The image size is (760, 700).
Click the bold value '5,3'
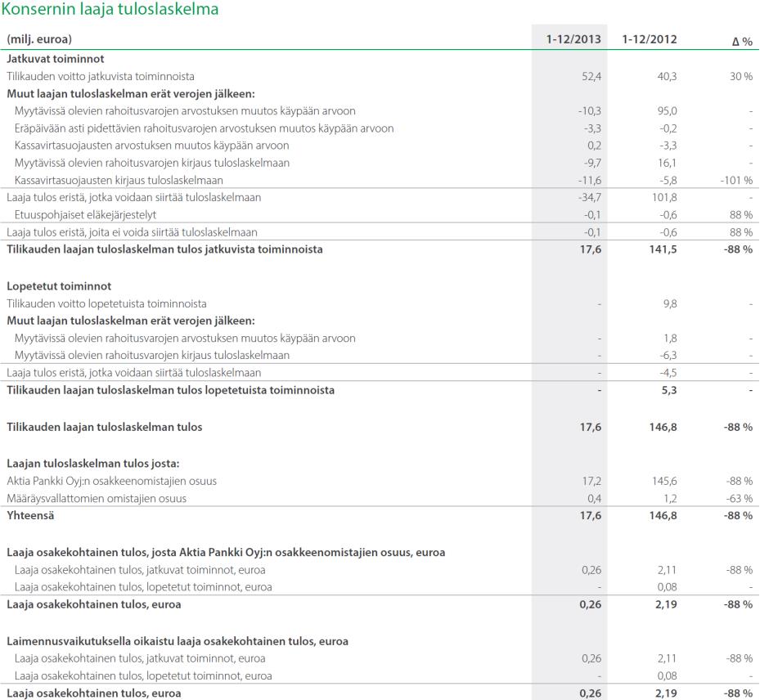(669, 390)
